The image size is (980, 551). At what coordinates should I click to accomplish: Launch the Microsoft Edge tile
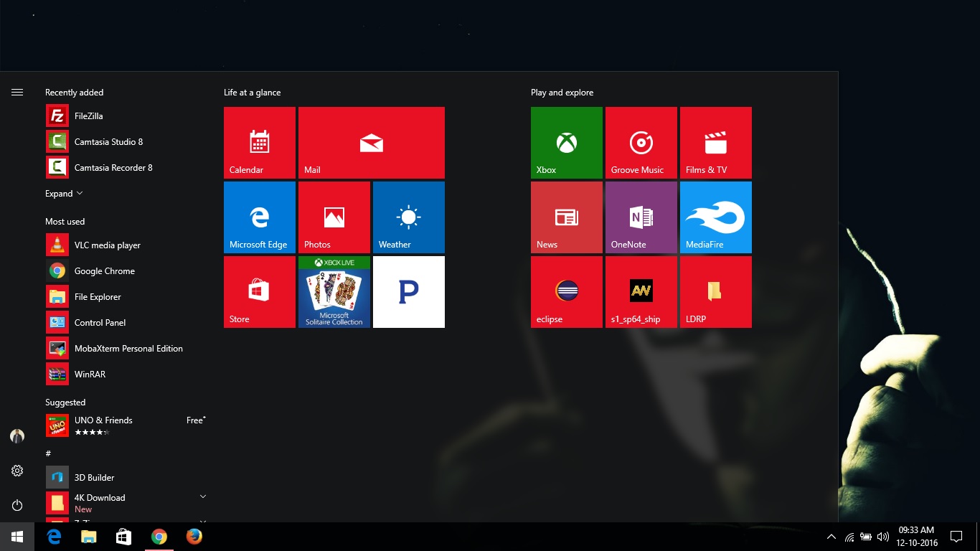[x=260, y=217]
